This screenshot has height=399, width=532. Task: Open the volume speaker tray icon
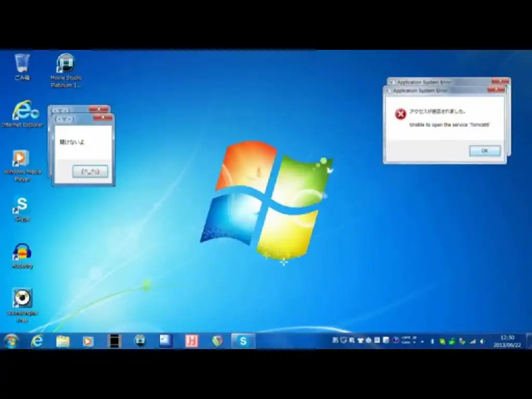tap(483, 342)
